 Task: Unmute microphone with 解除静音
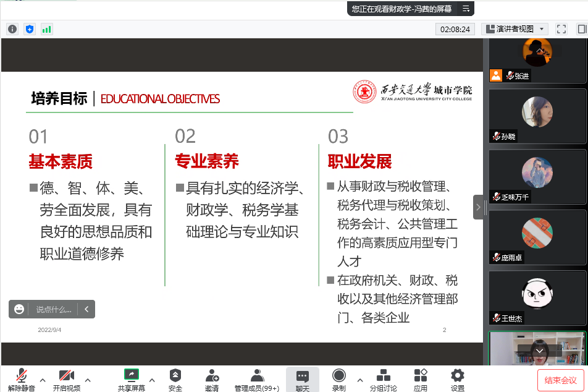coord(22,380)
